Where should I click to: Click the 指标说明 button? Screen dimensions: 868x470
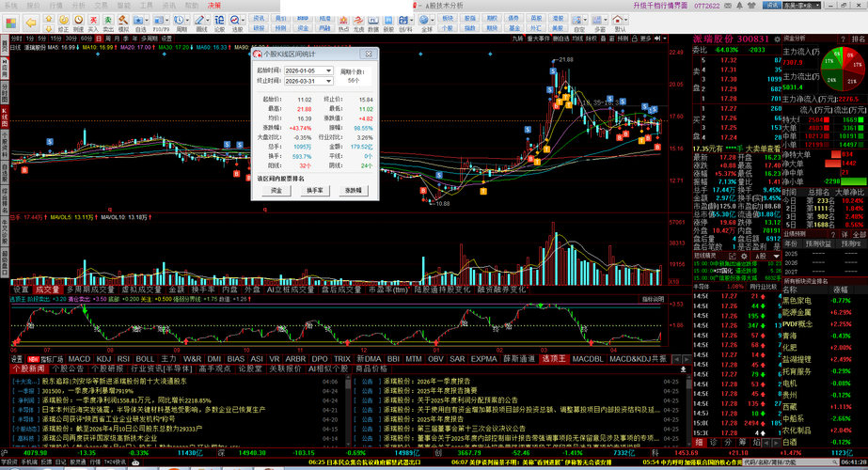pos(654,299)
